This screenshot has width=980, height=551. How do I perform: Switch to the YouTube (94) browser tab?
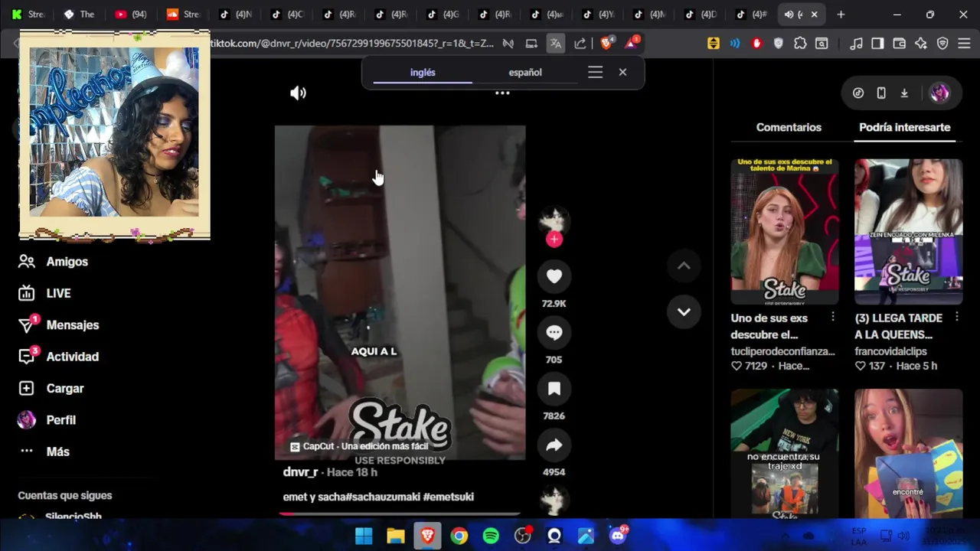pyautogui.click(x=130, y=15)
